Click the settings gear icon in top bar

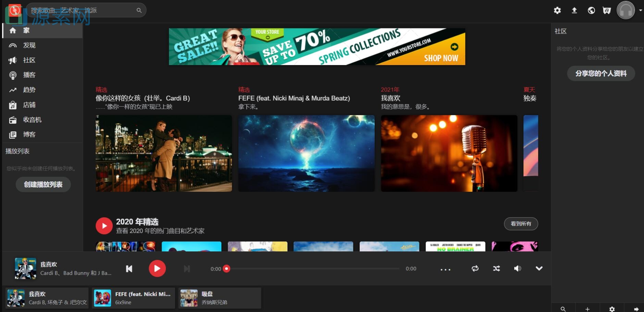point(557,11)
